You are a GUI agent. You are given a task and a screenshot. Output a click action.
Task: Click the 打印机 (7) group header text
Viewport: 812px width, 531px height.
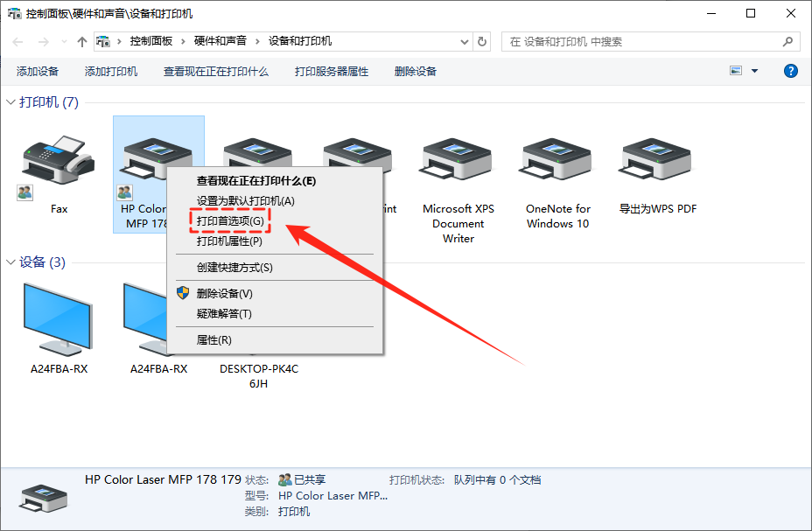[x=49, y=102]
